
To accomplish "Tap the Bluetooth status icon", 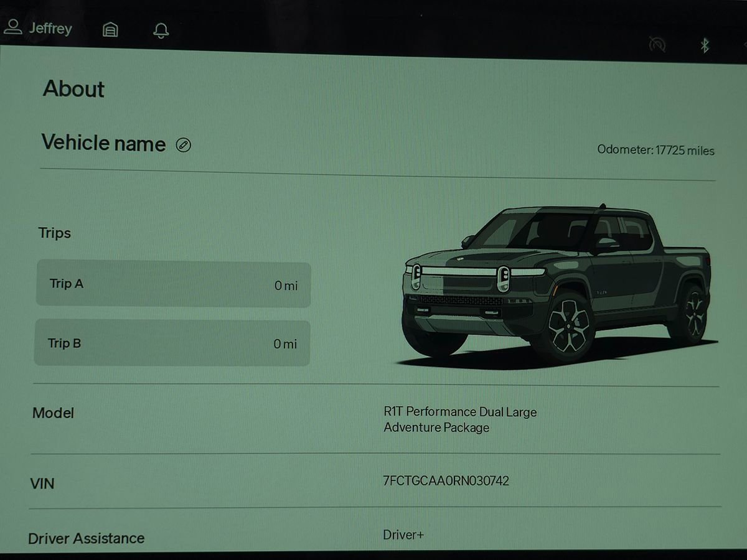I will coord(705,45).
